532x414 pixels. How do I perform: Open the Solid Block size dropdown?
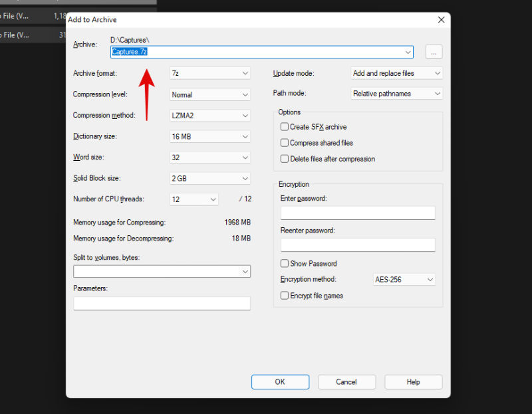(210, 178)
